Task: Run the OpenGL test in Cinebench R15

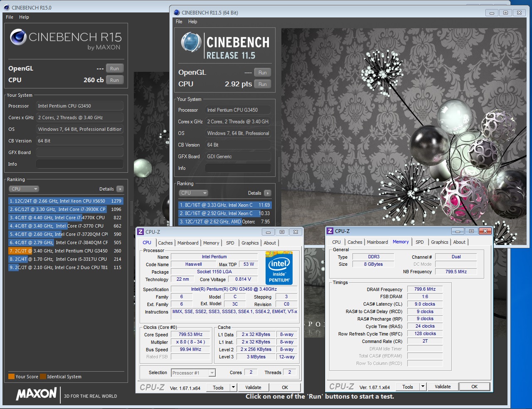Action: 115,69
